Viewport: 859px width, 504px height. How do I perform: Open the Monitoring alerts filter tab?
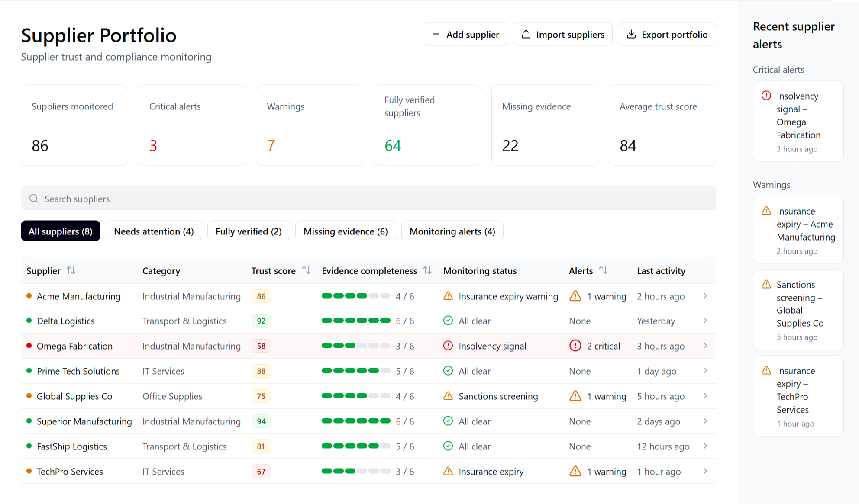point(452,231)
